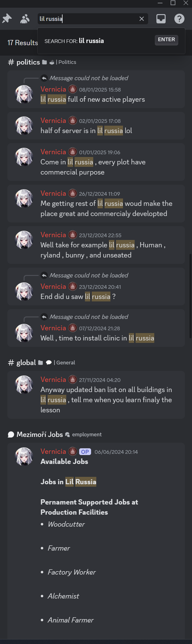Image resolution: width=192 pixels, height=644 pixels.
Task: Open the inbox icon
Action: (x=161, y=19)
